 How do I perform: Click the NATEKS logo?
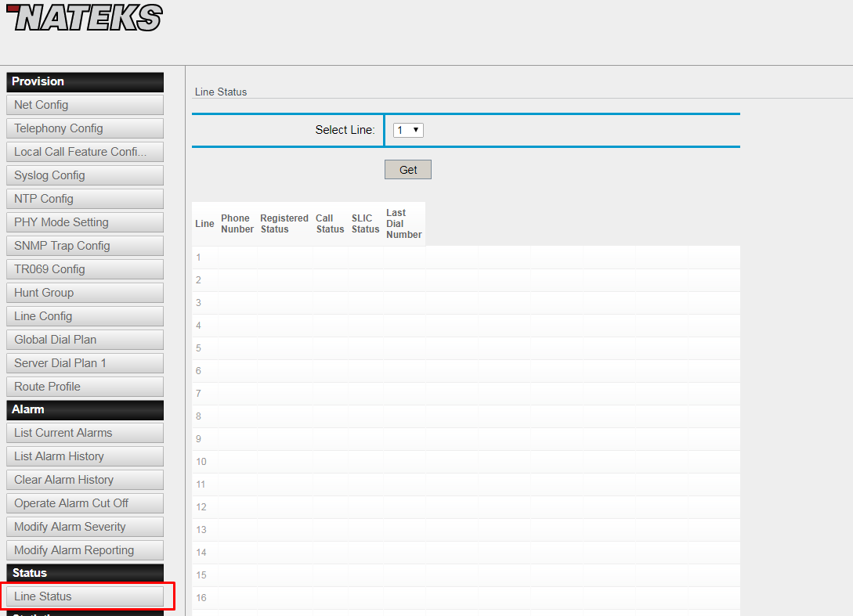pos(85,17)
